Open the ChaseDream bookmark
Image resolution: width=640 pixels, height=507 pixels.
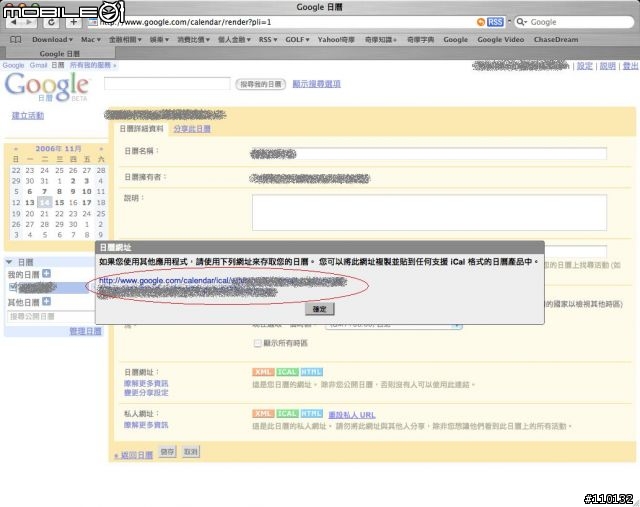coord(556,40)
